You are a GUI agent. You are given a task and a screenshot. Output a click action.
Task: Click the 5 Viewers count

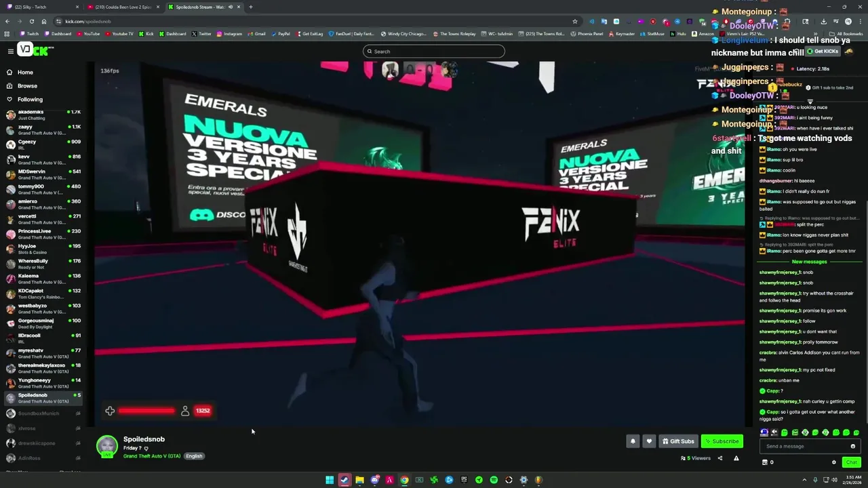(696, 458)
